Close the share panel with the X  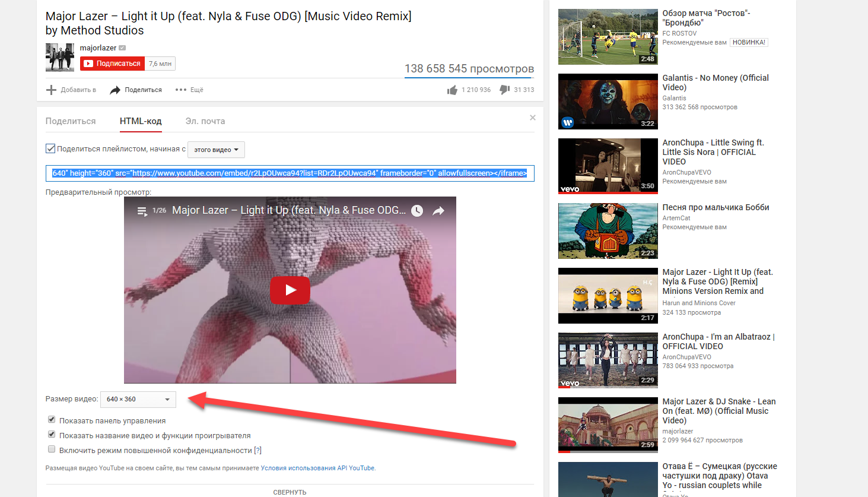[x=533, y=118]
